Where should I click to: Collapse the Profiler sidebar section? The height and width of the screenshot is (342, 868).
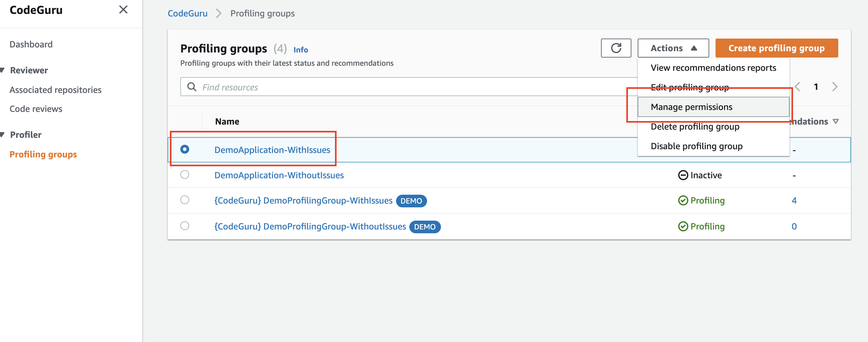pyautogui.click(x=3, y=135)
